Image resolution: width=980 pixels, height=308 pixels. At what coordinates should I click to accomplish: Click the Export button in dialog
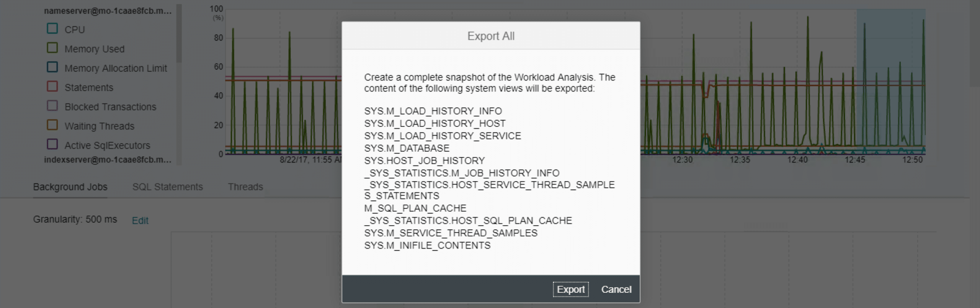click(570, 290)
